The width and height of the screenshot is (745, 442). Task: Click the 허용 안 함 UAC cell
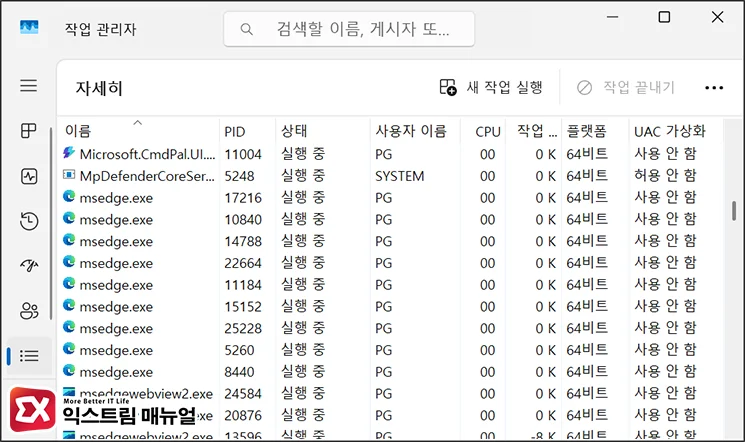click(x=665, y=175)
